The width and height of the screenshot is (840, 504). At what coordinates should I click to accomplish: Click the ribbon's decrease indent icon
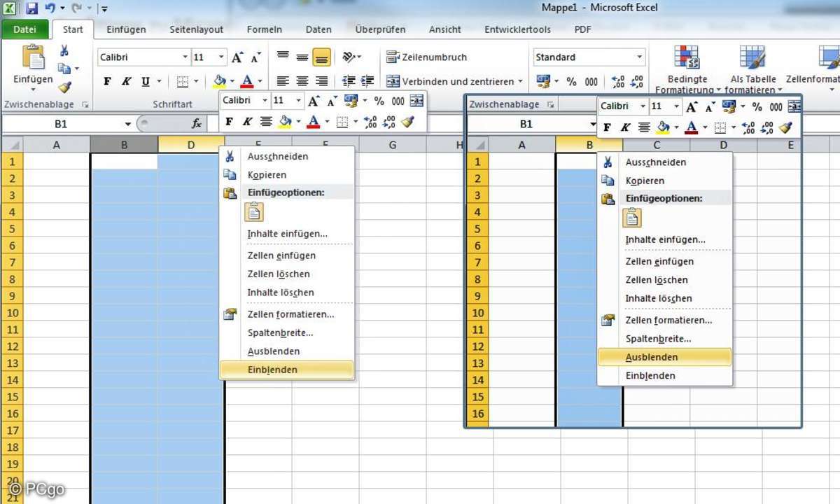pos(348,81)
